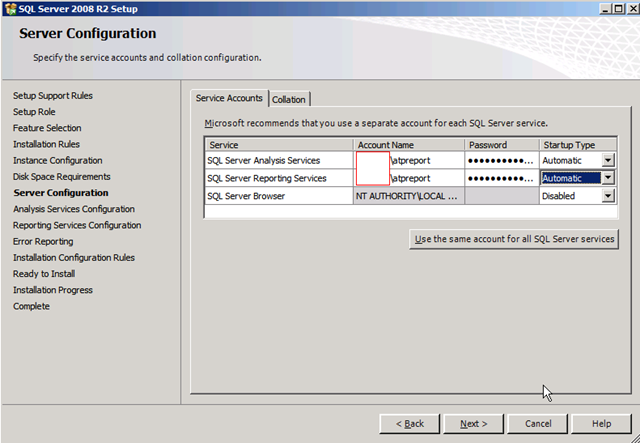Click the Reporting Services password field
The height and width of the screenshot is (443, 640).
tap(501, 178)
